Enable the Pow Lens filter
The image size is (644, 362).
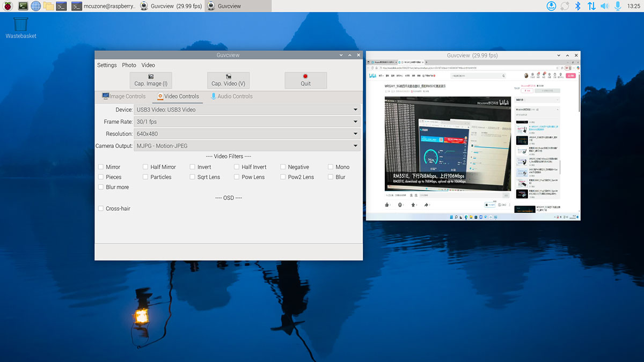click(237, 177)
